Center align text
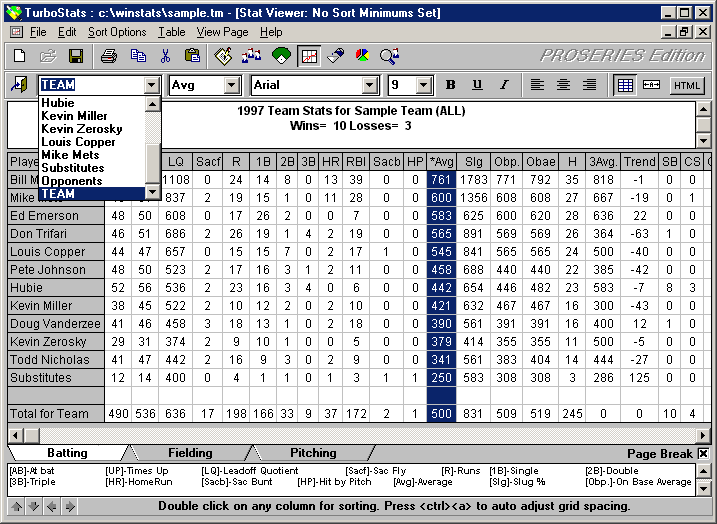 click(563, 85)
